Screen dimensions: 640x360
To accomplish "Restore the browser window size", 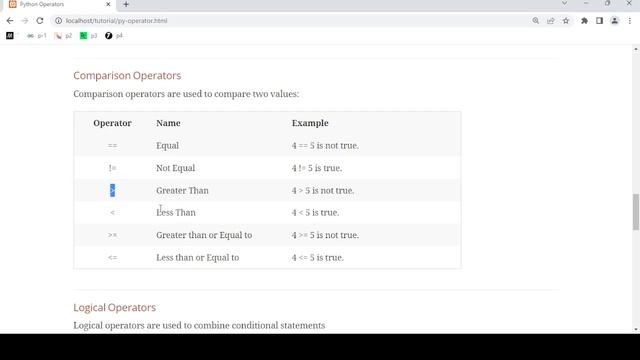I will 608,3.
